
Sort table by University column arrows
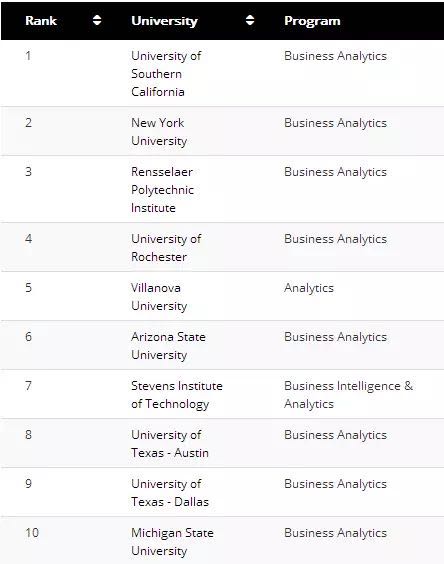click(250, 20)
